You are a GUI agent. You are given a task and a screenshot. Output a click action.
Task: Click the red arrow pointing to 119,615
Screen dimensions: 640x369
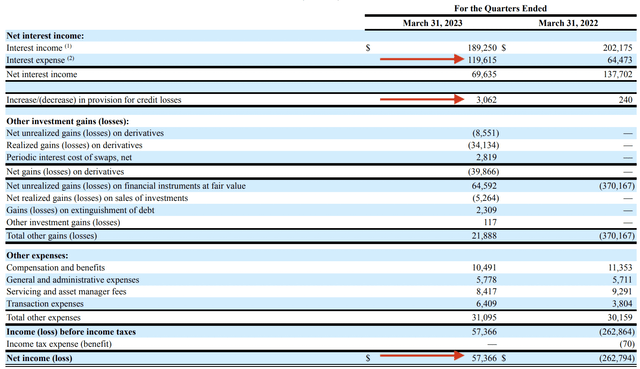(422, 60)
